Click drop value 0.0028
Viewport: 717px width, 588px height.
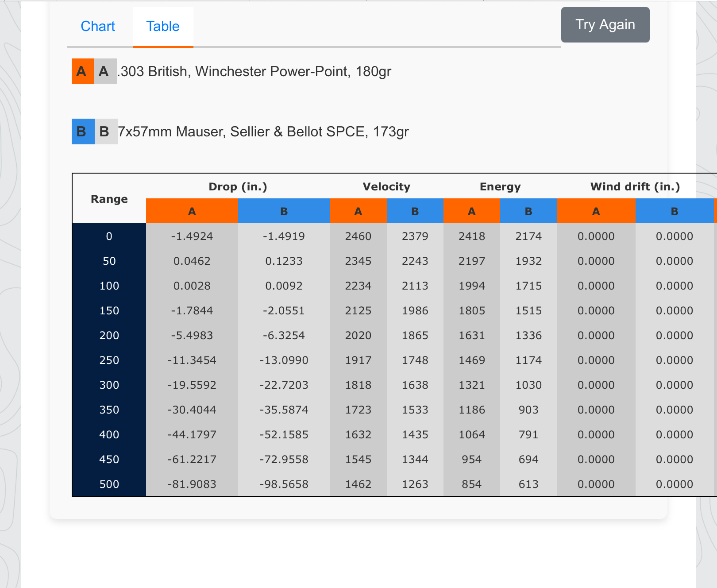tap(192, 286)
